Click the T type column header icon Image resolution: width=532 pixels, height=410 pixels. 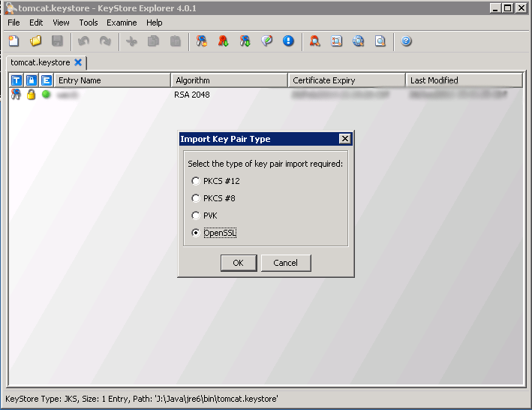(x=17, y=80)
